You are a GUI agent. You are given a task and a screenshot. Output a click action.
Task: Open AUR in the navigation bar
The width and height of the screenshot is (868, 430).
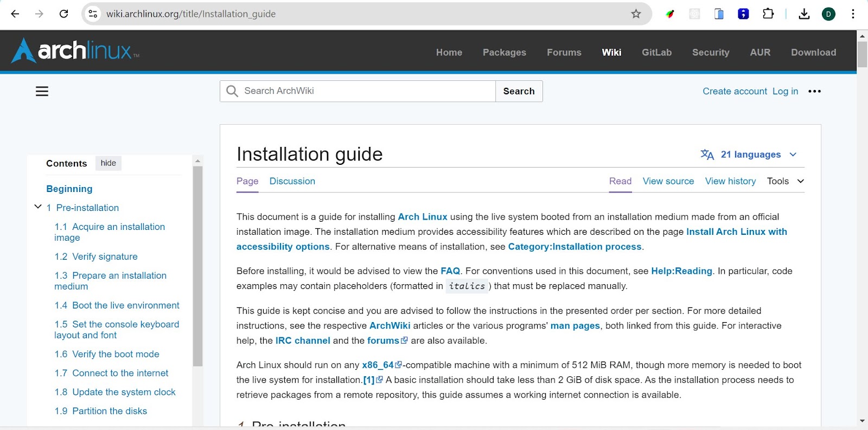pyautogui.click(x=760, y=53)
